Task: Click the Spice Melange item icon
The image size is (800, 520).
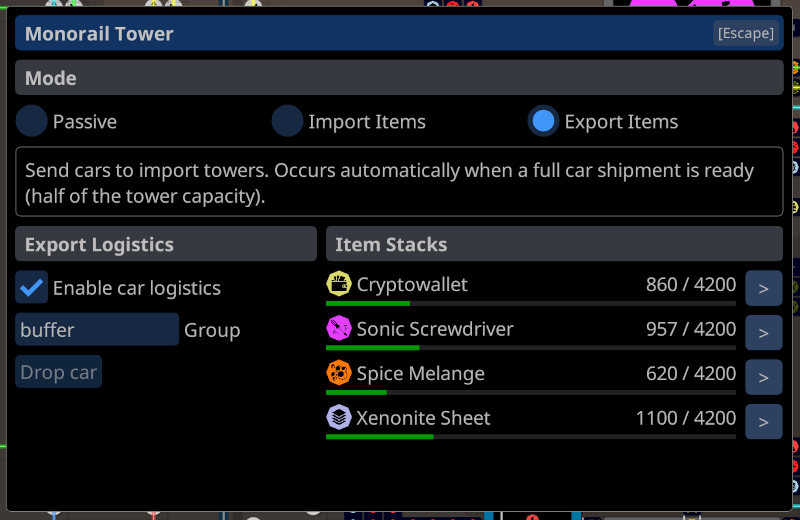Action: pyautogui.click(x=339, y=373)
